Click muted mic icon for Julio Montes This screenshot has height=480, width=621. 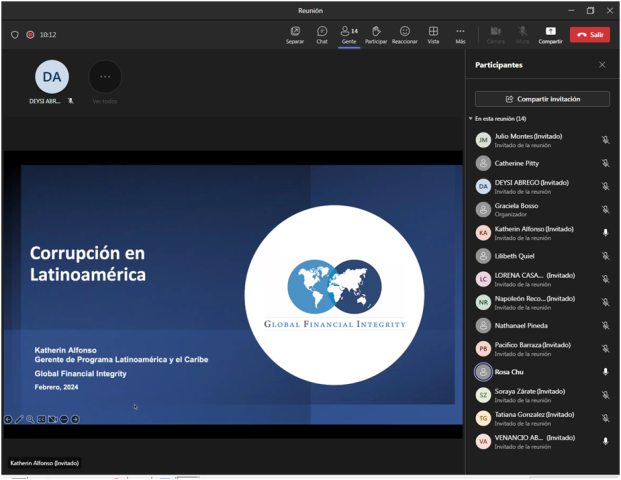(x=605, y=140)
